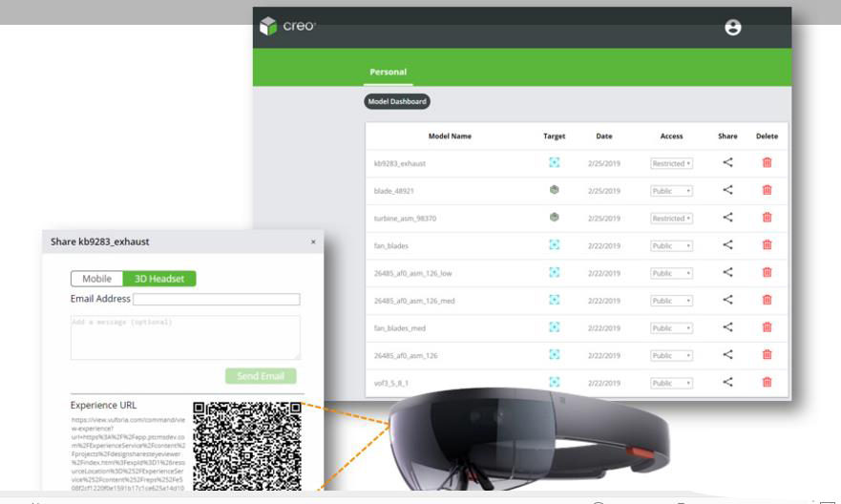Share the fan_blades model
Image resolution: width=841 pixels, height=504 pixels.
(727, 245)
